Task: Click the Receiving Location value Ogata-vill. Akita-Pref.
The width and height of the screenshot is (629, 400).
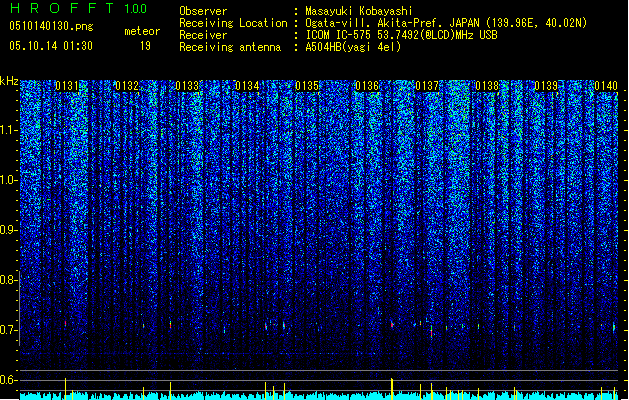Action: tap(374, 23)
